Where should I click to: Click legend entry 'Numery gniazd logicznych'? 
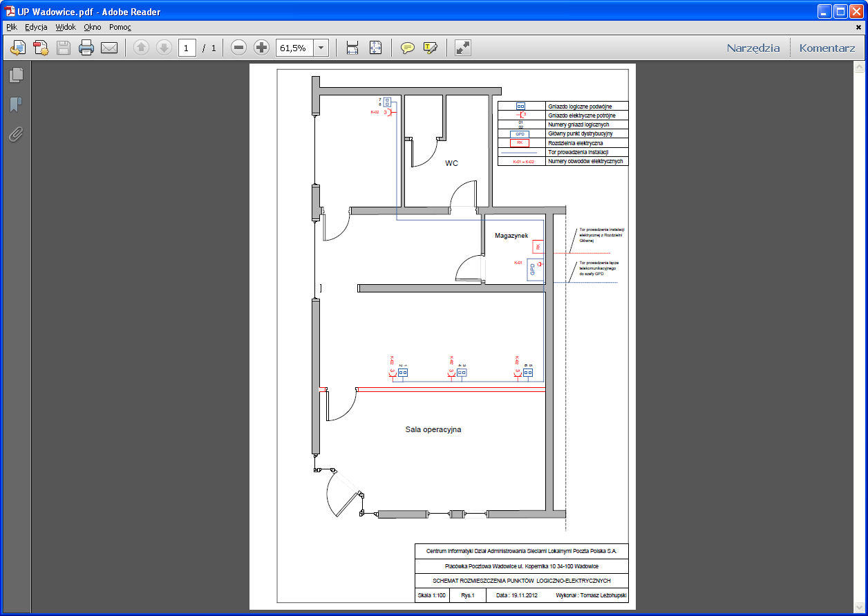pos(578,124)
